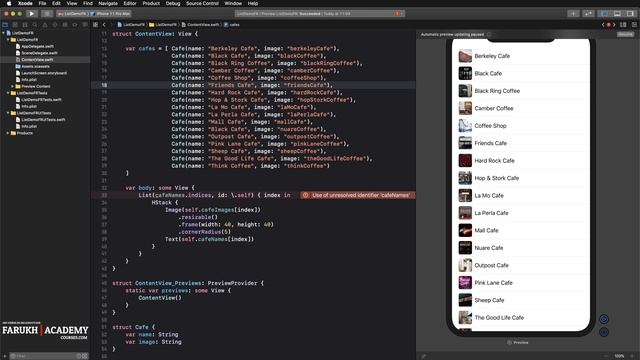The height and width of the screenshot is (360, 640).
Task: Jump to next issue arrow
Action: 614,25
